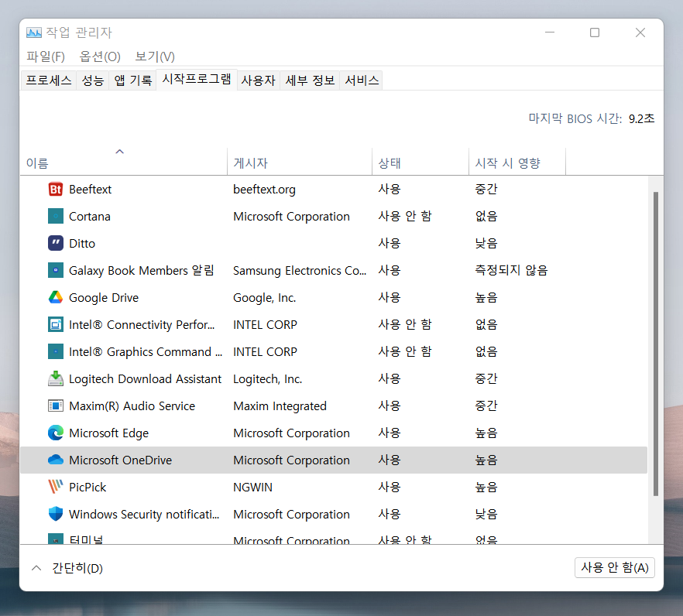The width and height of the screenshot is (683, 616).
Task: Open the 옵션(O) menu
Action: (x=100, y=56)
